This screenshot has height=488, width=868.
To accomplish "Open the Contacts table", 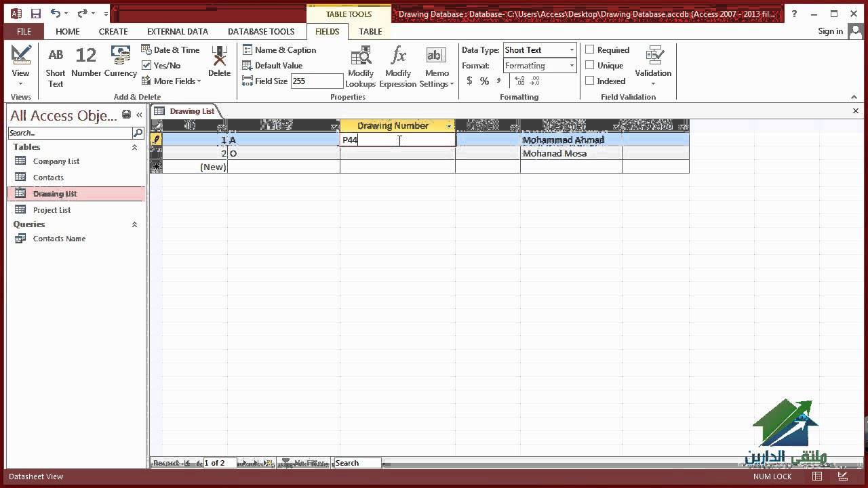I will point(48,177).
